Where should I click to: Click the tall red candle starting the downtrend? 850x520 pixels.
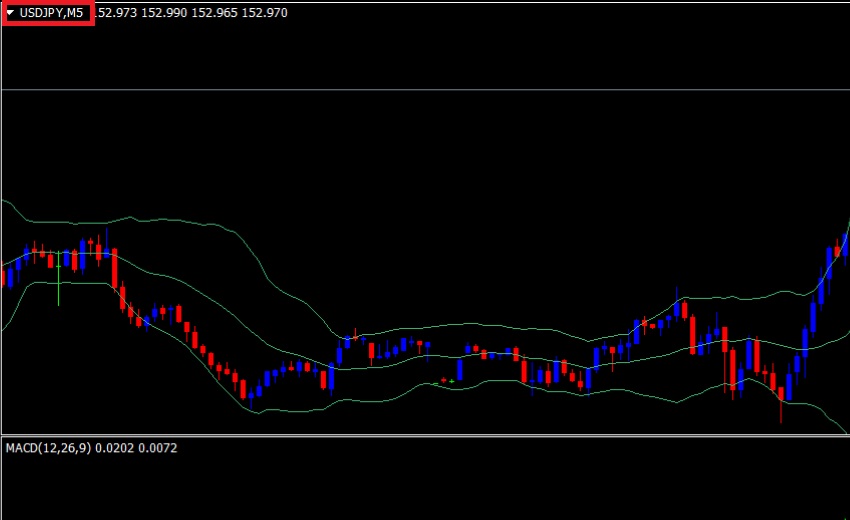115,268
